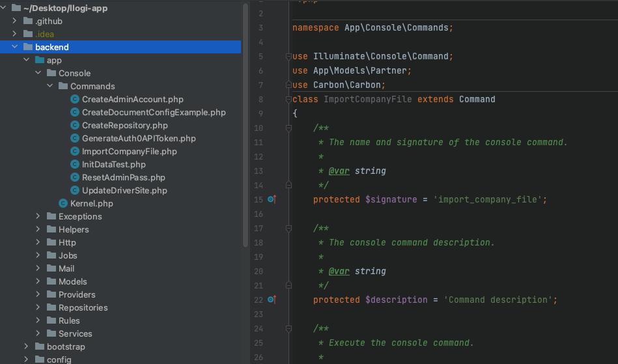This screenshot has width=618, height=364.
Task: Select Kernel.php in the project tree
Action: (x=91, y=203)
